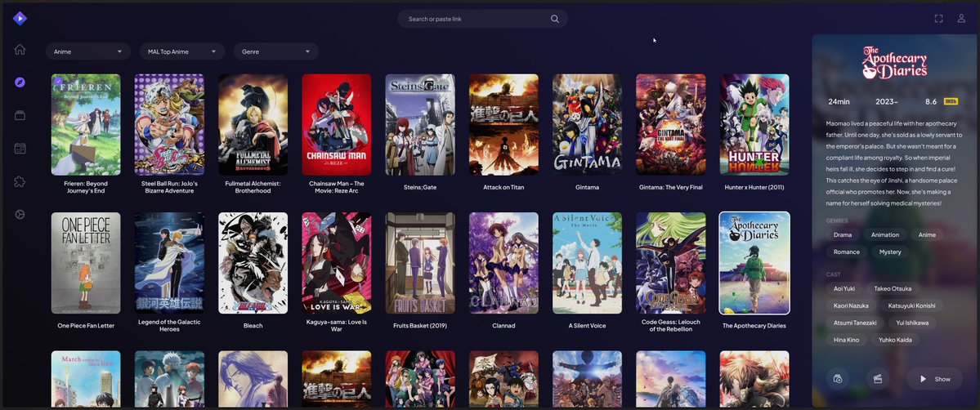Click cast member Kaori Nazuka

click(851, 305)
